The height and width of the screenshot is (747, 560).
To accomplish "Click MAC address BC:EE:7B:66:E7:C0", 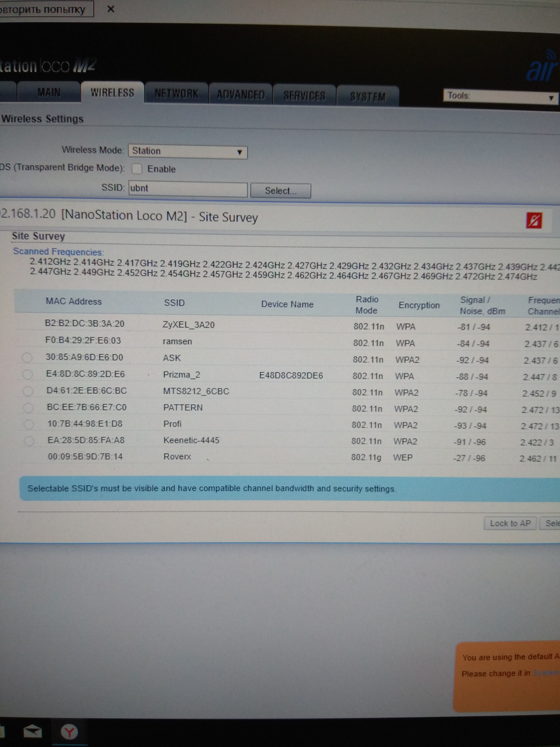I will tap(87, 407).
